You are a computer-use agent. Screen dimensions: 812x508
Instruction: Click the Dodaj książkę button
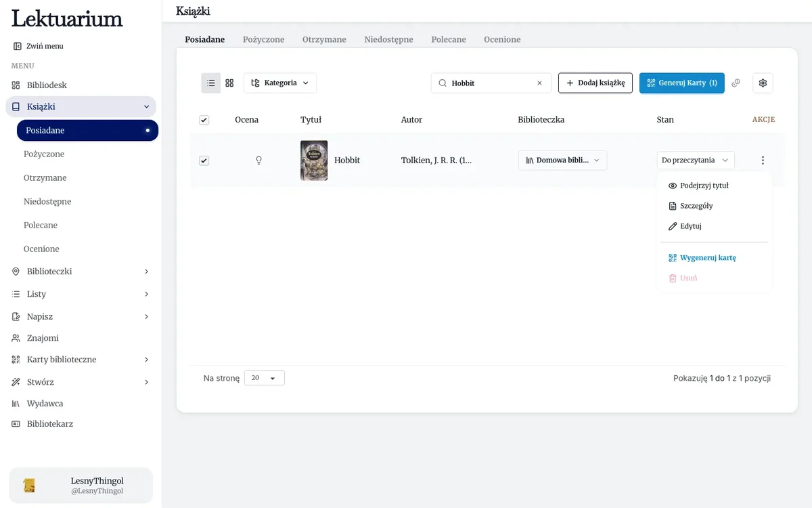pos(595,83)
